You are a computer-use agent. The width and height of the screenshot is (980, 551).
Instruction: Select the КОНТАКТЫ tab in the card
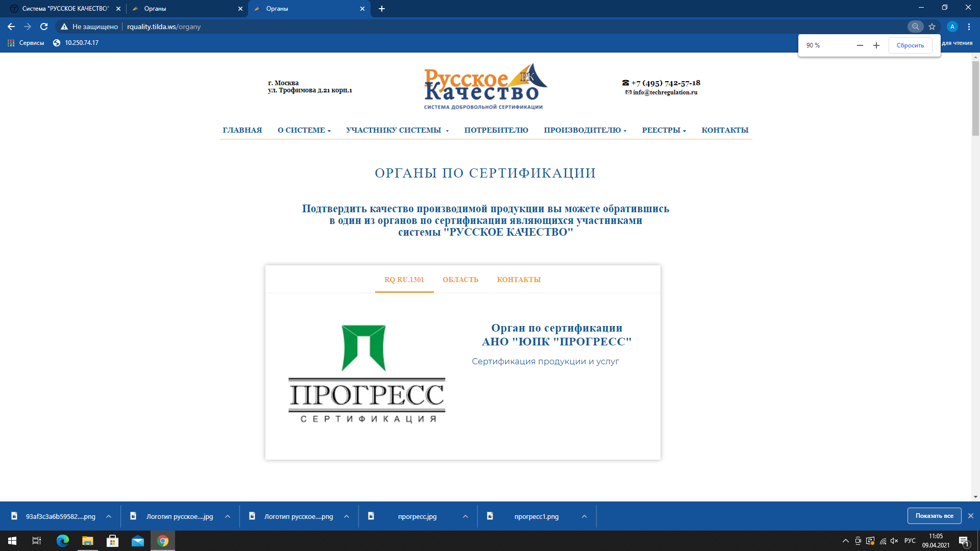coord(519,280)
